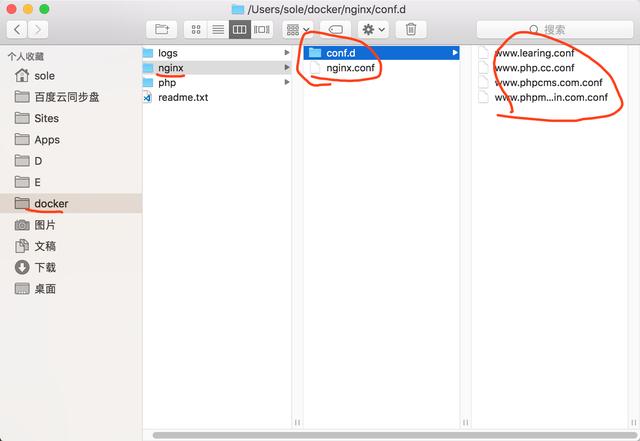Open the gear action menu

373,29
